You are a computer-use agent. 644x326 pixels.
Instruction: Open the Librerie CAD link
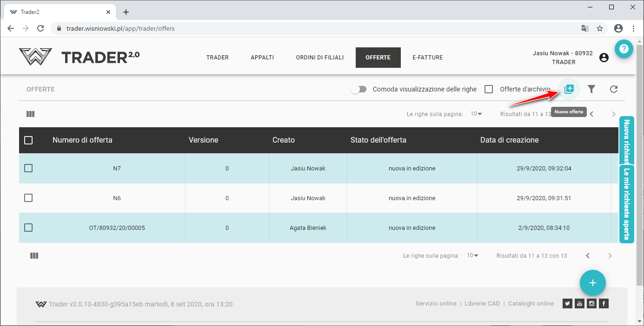(x=482, y=304)
